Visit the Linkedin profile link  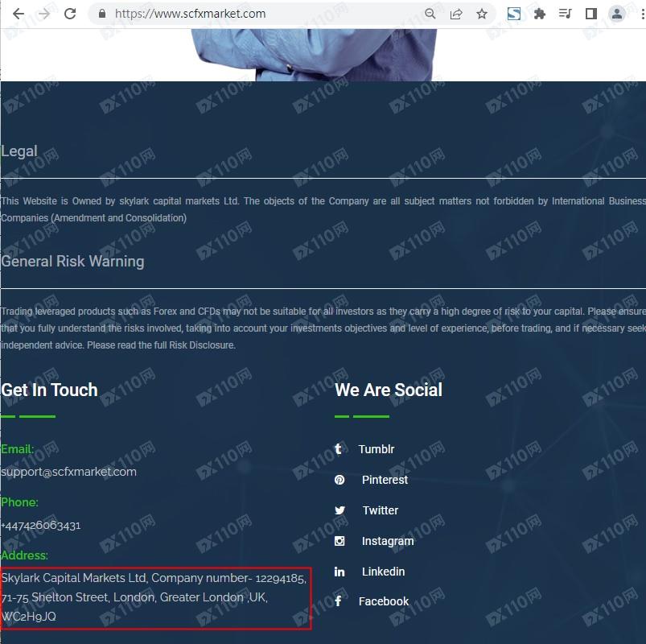pyautogui.click(x=369, y=572)
